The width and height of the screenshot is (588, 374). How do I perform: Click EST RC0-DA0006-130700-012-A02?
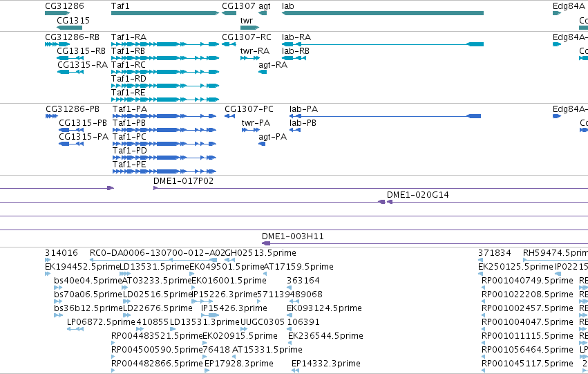click(153, 260)
